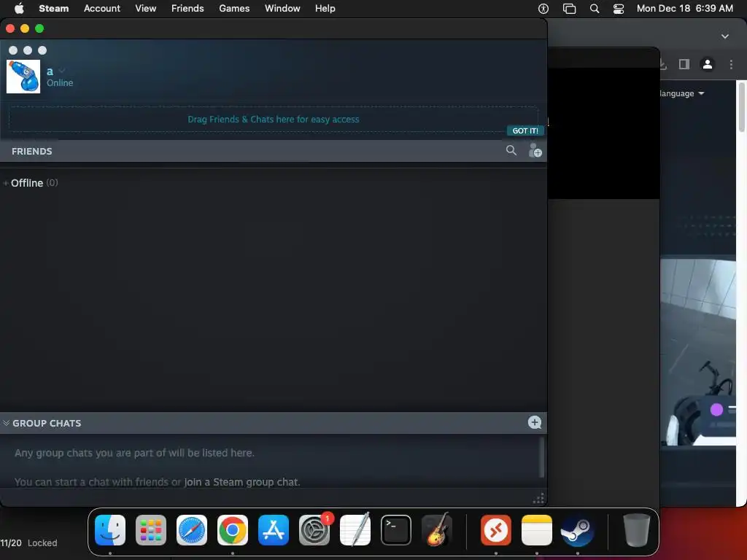
Task: Open the status dropdown arrow next to username
Action: tap(62, 71)
